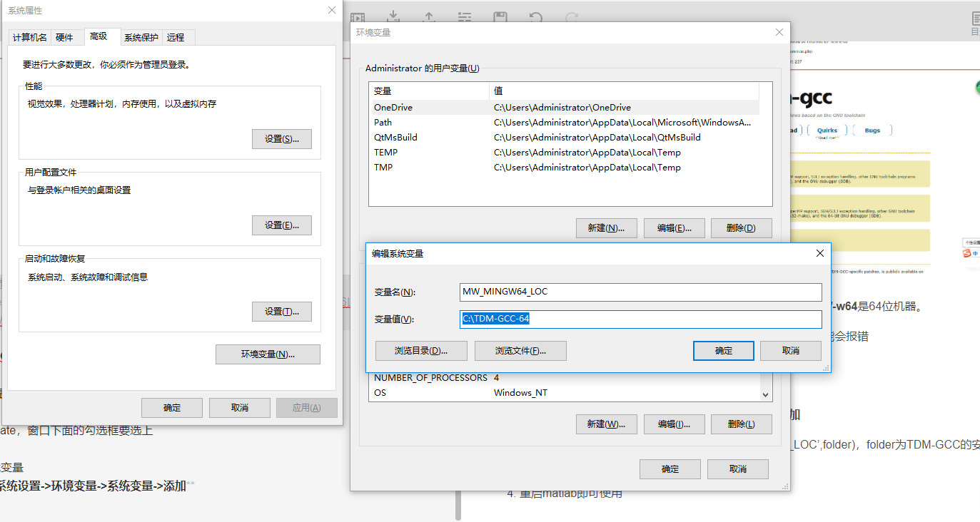
Task: Select the OS system variable row
Action: [x=565, y=393]
